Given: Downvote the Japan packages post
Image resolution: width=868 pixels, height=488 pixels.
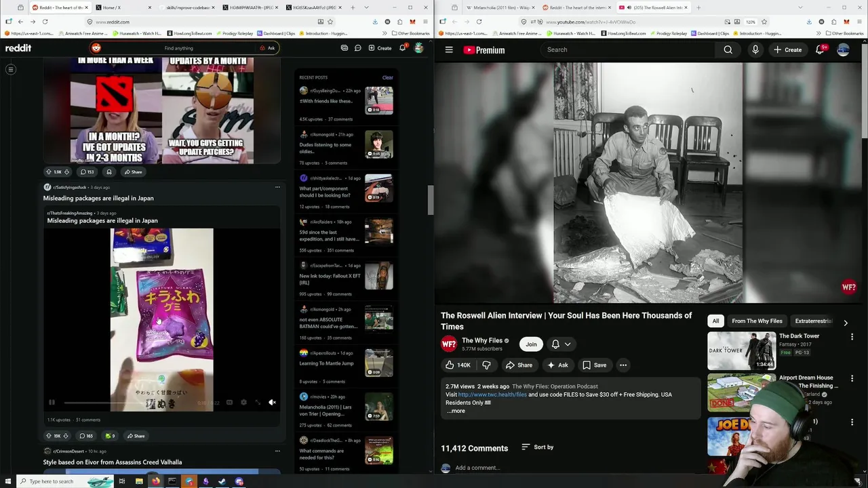Looking at the screenshot, I should (x=66, y=436).
